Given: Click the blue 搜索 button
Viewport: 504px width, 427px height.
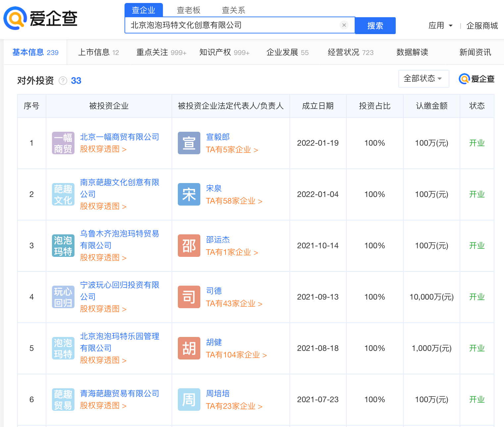Looking at the screenshot, I should 375,25.
